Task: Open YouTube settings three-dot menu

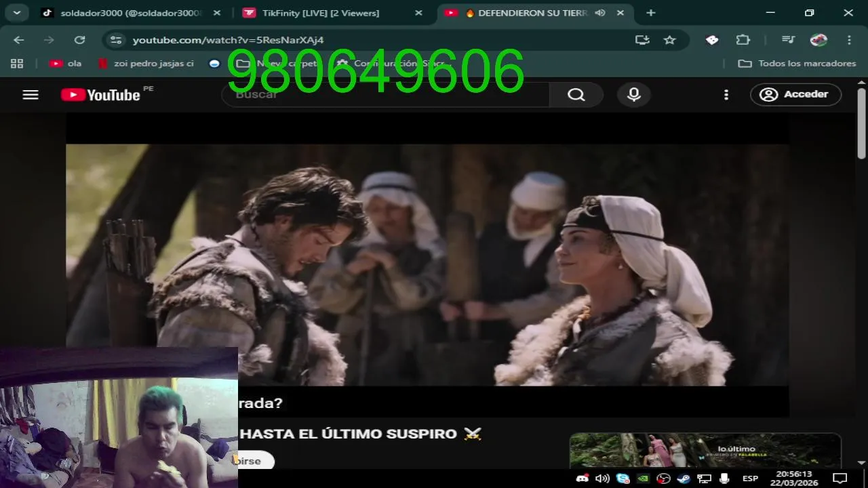Action: tap(726, 95)
